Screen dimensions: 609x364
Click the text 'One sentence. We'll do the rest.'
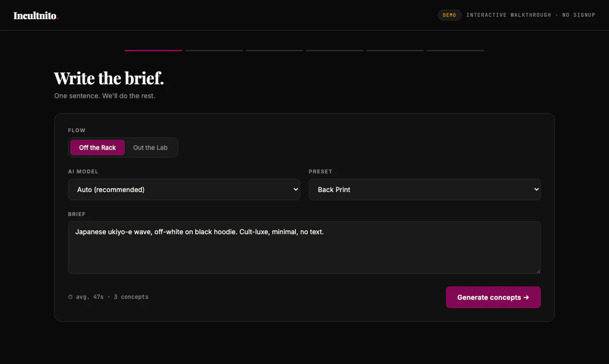point(105,96)
